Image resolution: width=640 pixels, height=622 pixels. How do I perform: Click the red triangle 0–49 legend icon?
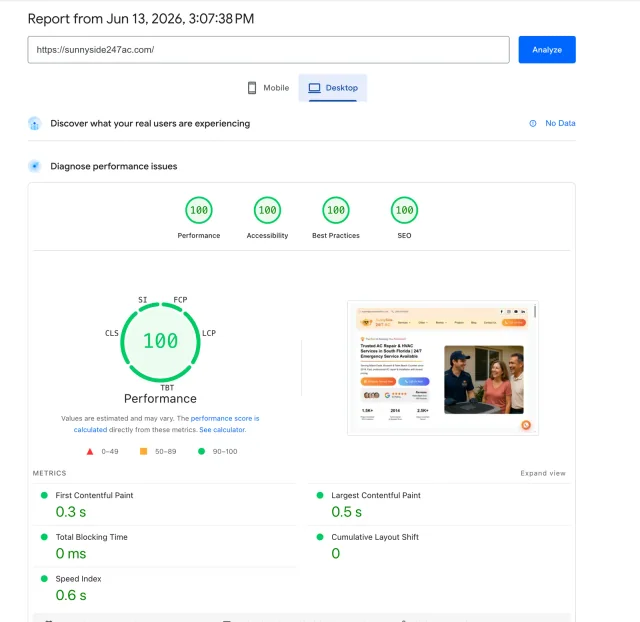click(x=90, y=451)
